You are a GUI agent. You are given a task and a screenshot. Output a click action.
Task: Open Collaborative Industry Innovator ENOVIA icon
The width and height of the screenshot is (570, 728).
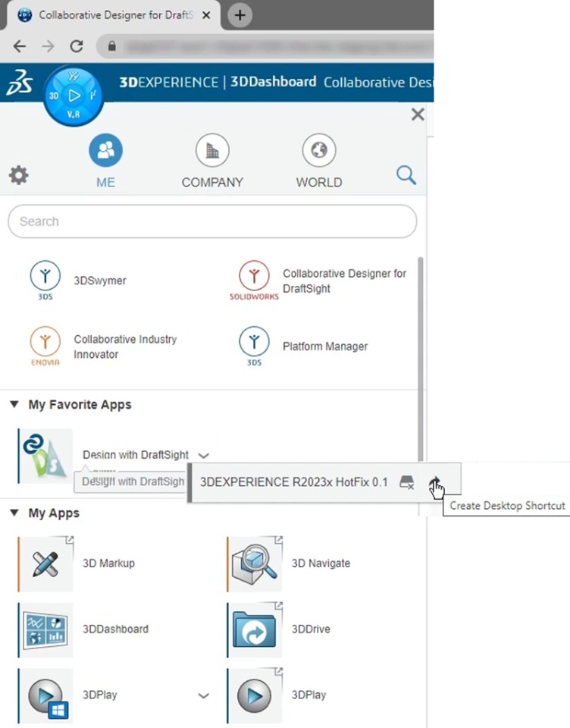[45, 346]
